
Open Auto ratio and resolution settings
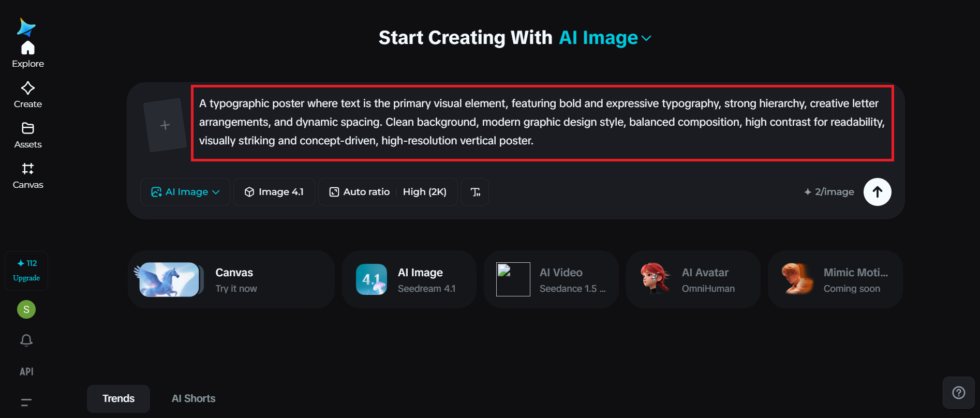(x=388, y=192)
